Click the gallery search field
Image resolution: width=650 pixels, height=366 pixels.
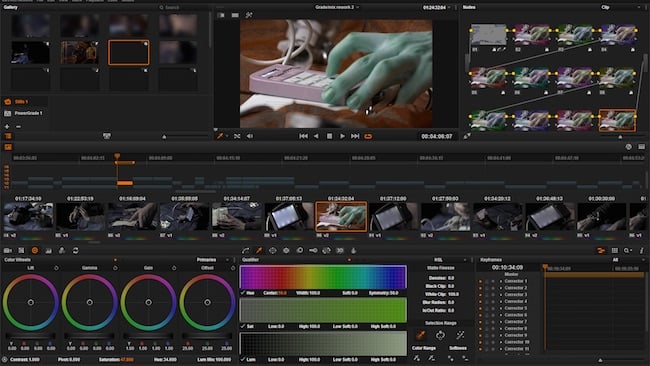182,7
